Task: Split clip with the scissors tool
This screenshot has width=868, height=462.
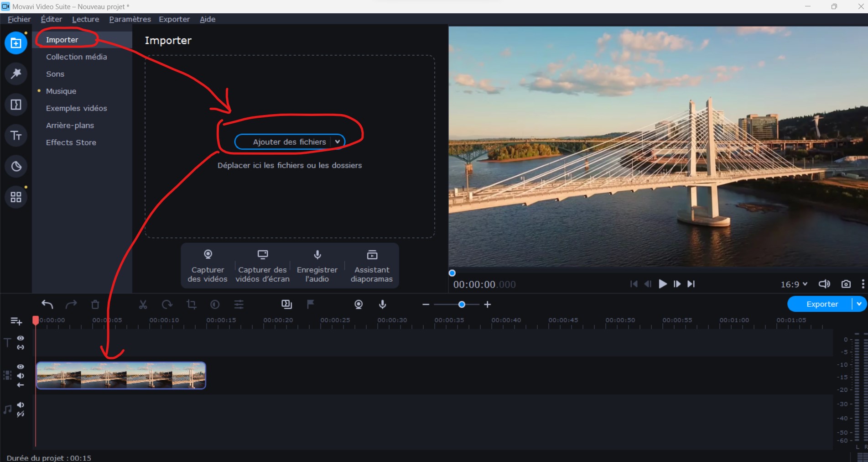Action: click(x=143, y=304)
